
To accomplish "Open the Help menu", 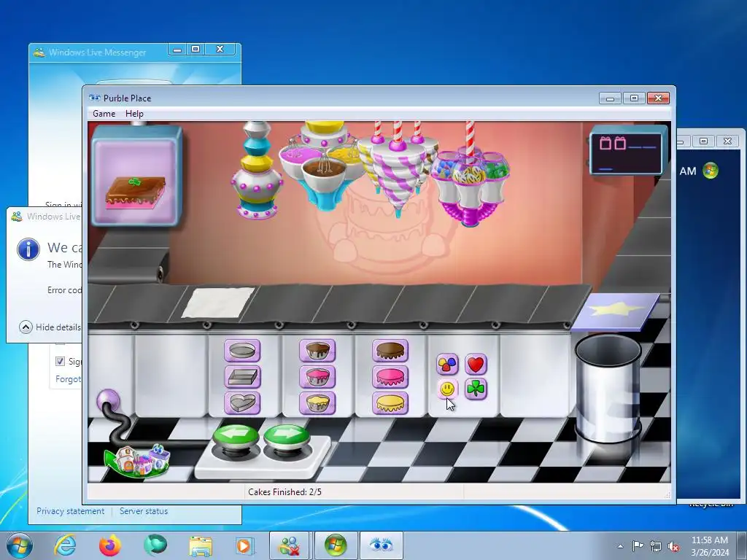I will point(134,114).
